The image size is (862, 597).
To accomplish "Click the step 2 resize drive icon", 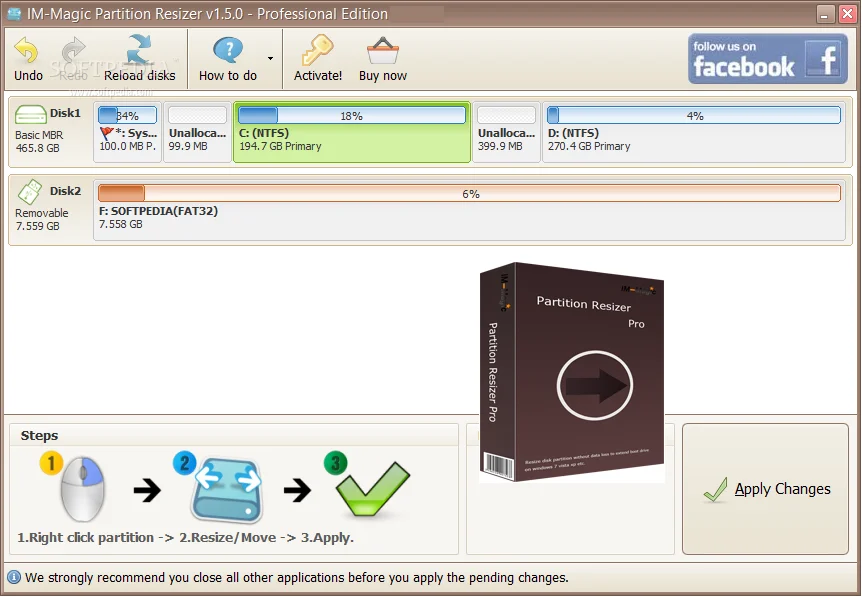I will point(226,489).
